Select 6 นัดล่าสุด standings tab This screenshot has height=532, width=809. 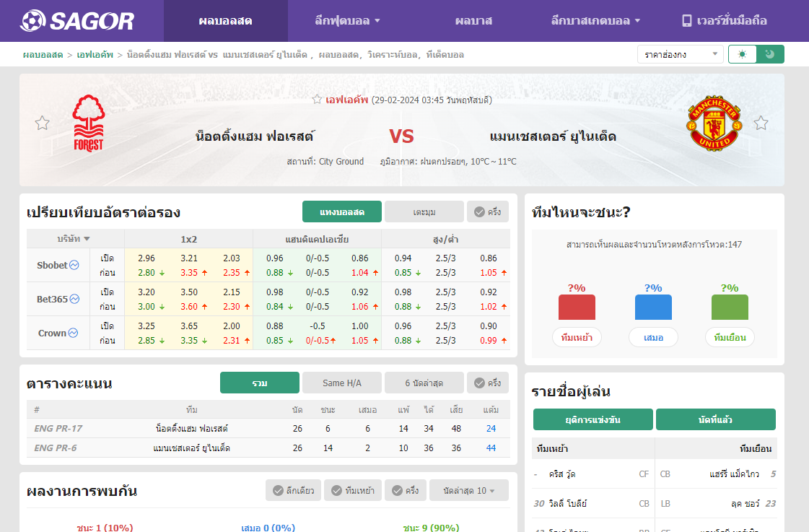point(424,383)
